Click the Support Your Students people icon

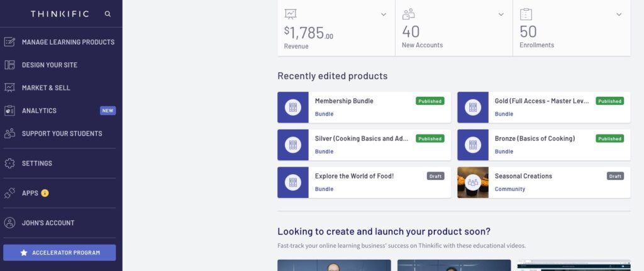click(9, 133)
